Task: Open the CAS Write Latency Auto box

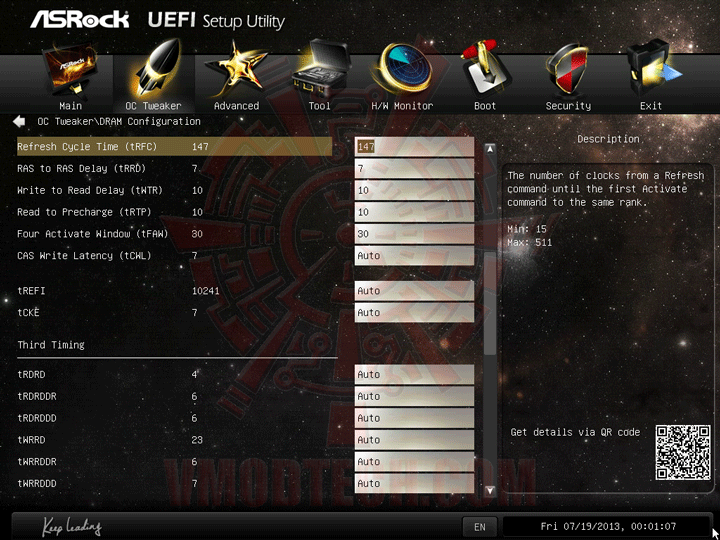Action: (x=414, y=256)
